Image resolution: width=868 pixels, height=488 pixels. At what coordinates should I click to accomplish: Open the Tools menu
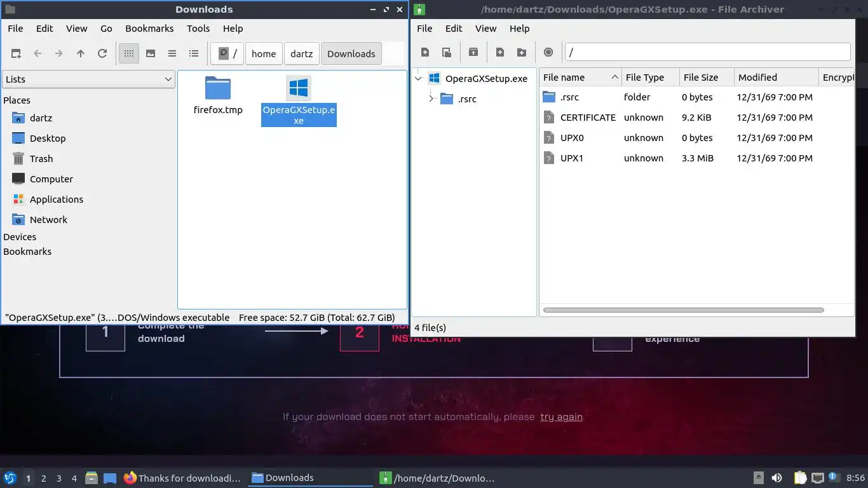[x=198, y=29]
